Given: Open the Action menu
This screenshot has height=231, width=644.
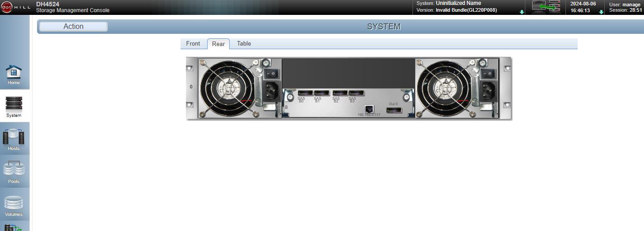Looking at the screenshot, I should coord(73,27).
